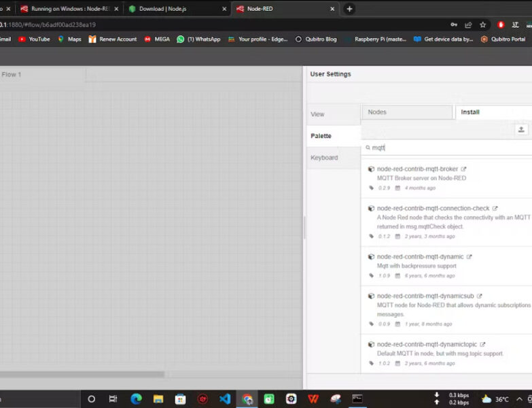Switch to the Download | Node.js browser tab
Viewport: 532px width, 408px height.
163,9
